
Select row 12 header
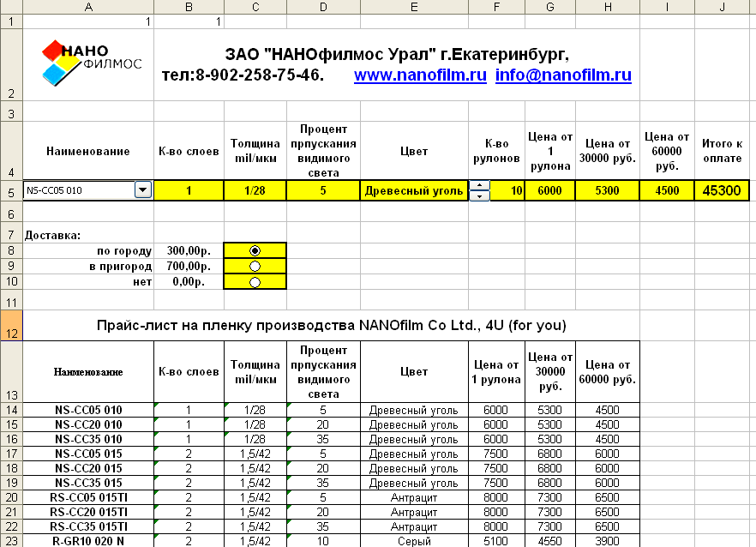click(11, 326)
